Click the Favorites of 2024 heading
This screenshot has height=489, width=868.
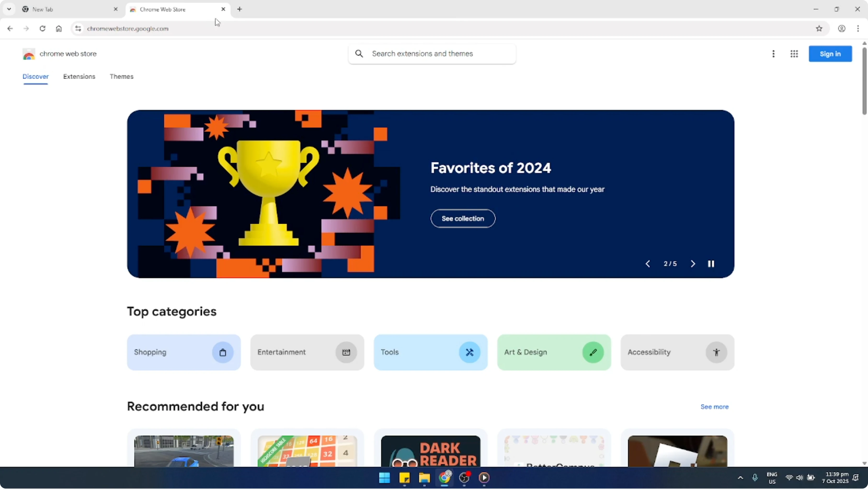pos(491,168)
